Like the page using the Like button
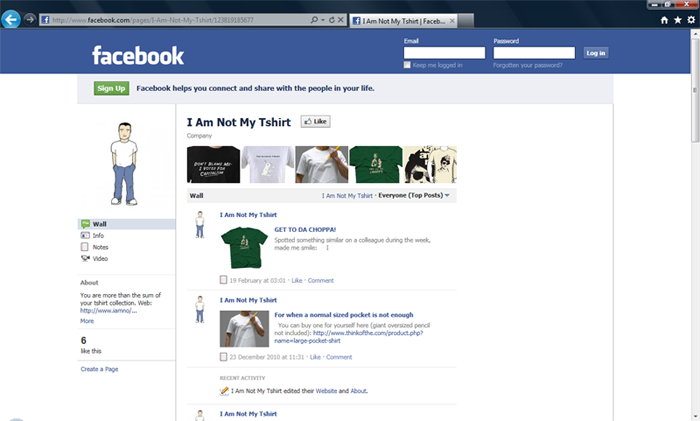This screenshot has width=700, height=421. (x=315, y=122)
